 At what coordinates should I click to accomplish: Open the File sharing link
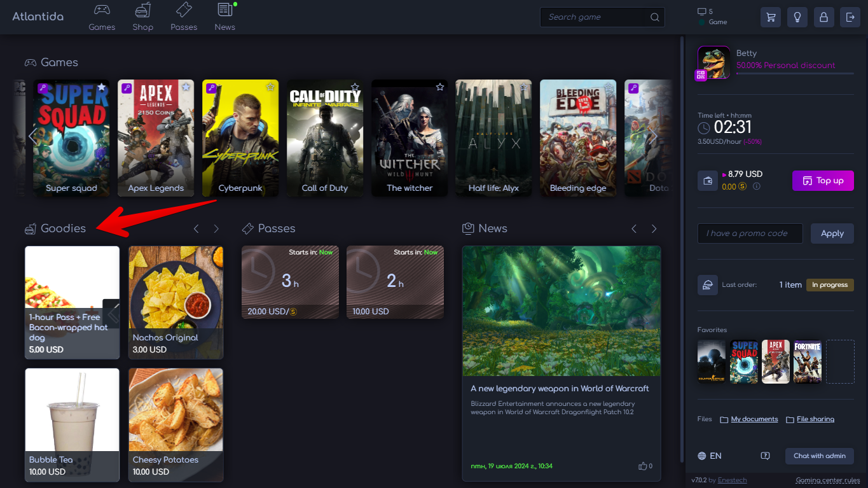pos(815,419)
